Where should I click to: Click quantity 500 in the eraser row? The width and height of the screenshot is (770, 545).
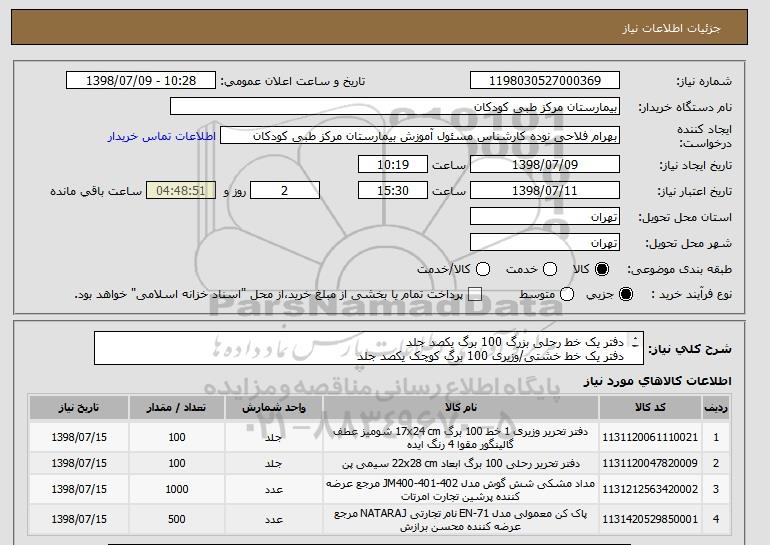[177, 519]
